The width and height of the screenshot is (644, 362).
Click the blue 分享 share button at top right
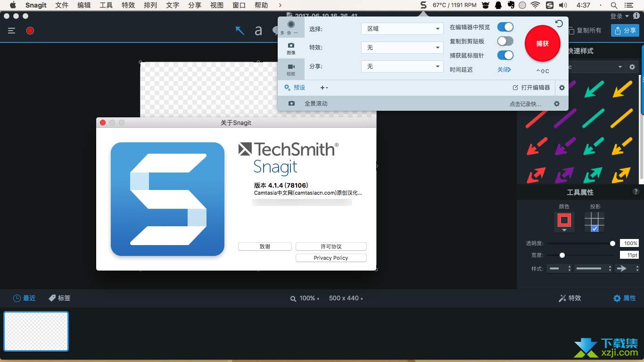(625, 30)
